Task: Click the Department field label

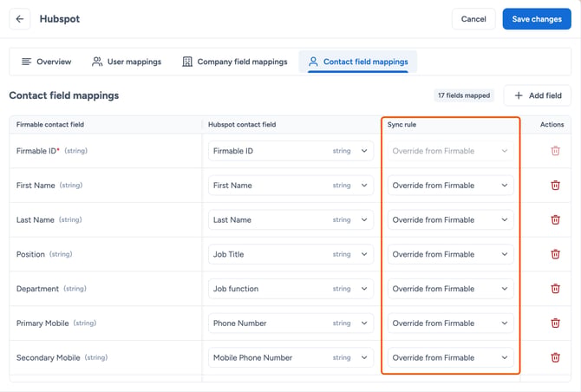Action: coord(37,289)
